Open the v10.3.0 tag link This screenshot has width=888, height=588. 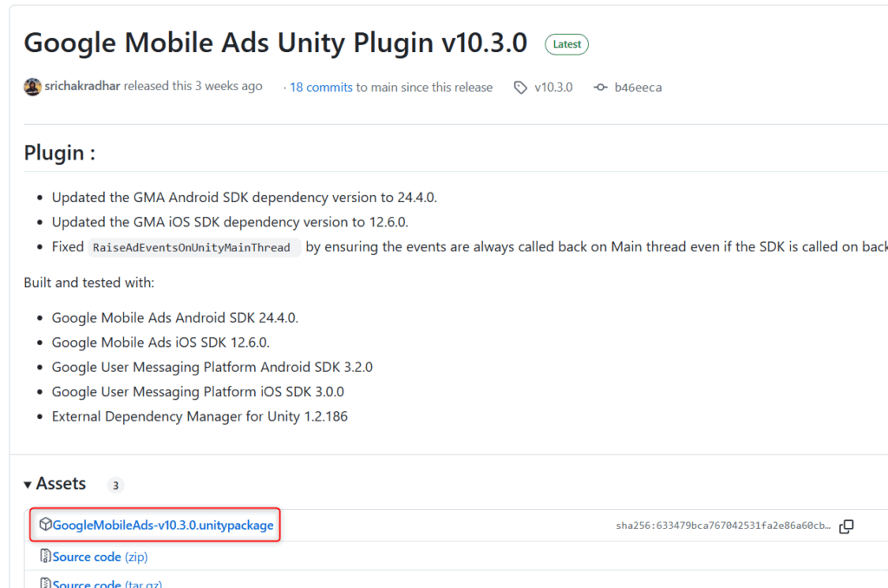point(553,88)
